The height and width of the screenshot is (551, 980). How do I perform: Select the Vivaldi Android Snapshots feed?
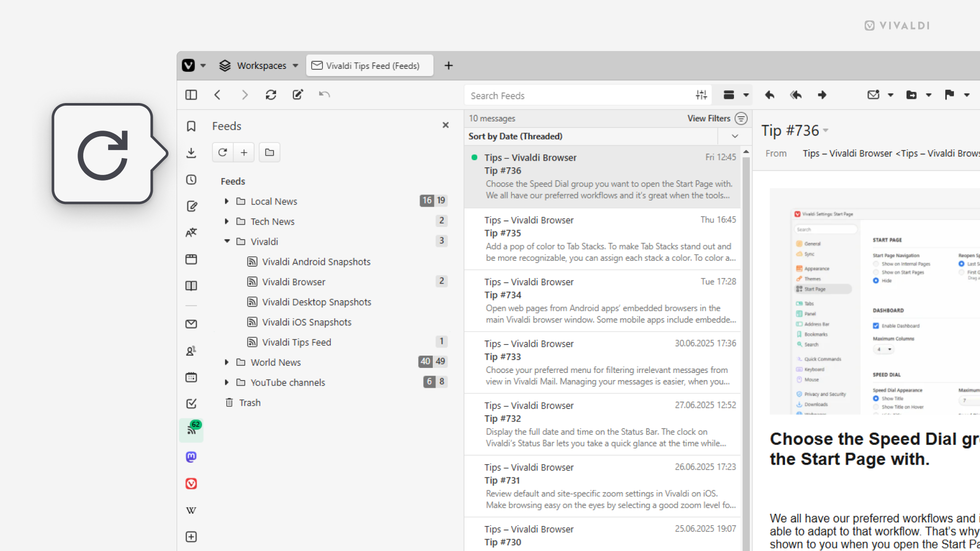[316, 262]
